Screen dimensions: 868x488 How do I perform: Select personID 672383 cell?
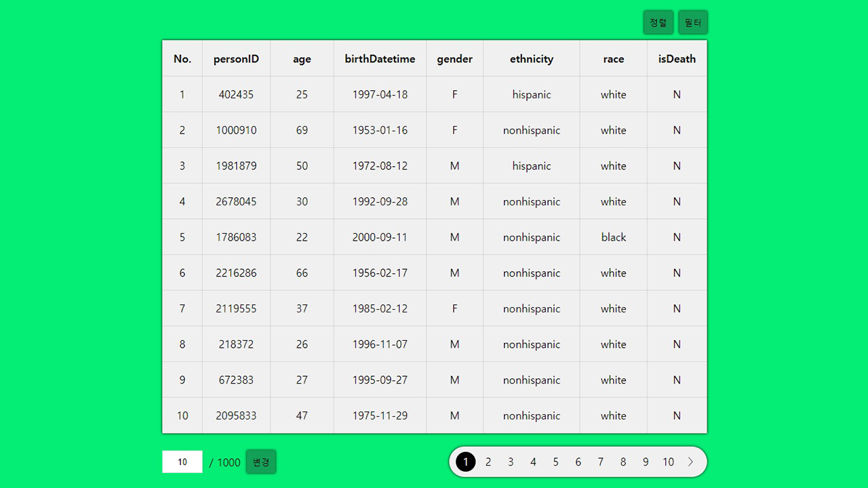coord(236,380)
